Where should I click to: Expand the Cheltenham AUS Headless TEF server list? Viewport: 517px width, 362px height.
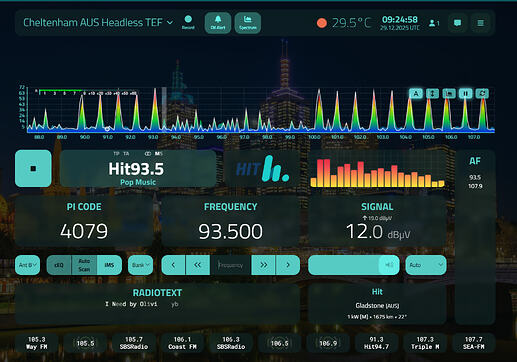point(98,23)
